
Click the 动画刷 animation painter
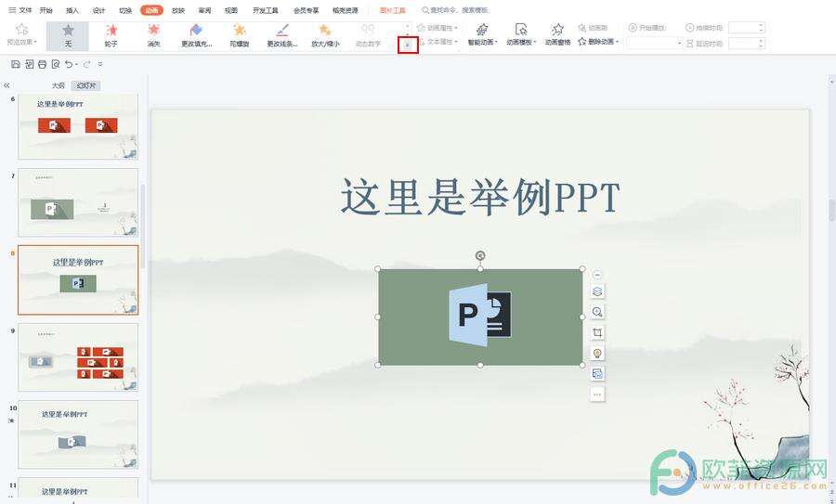[x=594, y=28]
